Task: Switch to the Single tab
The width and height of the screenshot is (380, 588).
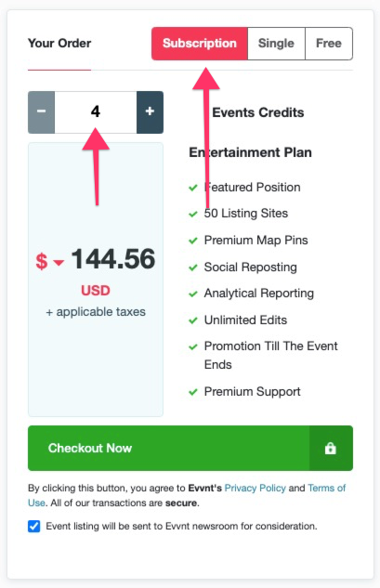Action: tap(276, 44)
